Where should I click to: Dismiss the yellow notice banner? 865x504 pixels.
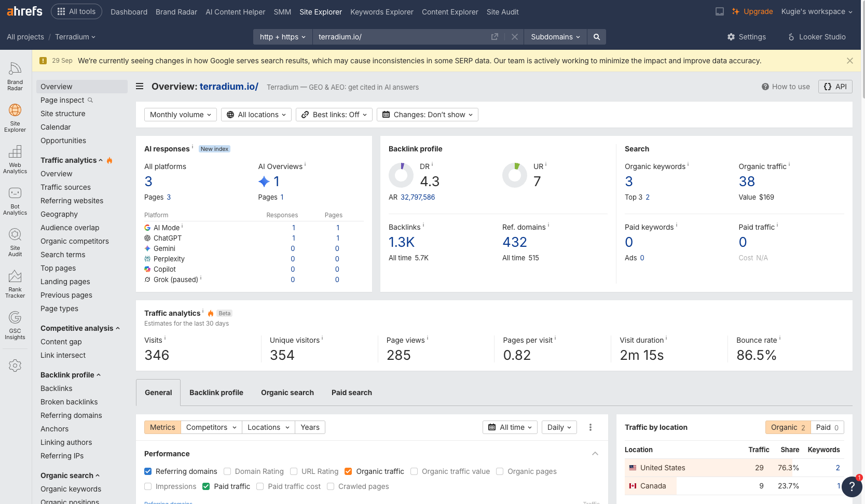pyautogui.click(x=849, y=61)
